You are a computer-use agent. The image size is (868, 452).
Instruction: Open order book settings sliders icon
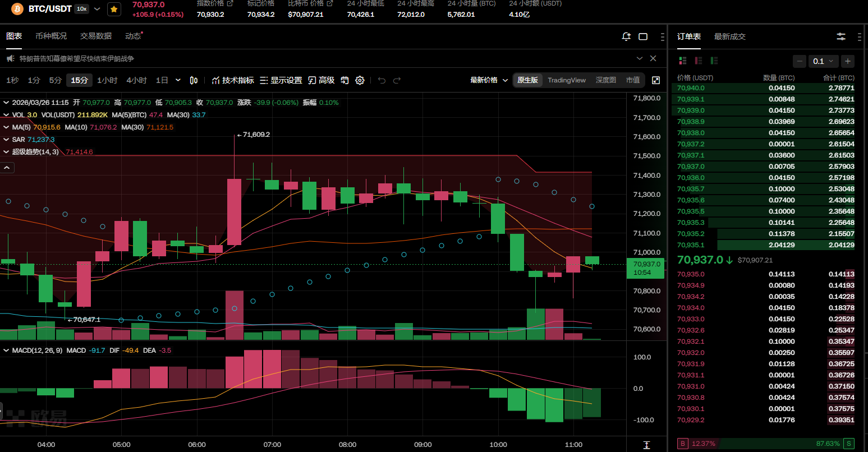(841, 36)
